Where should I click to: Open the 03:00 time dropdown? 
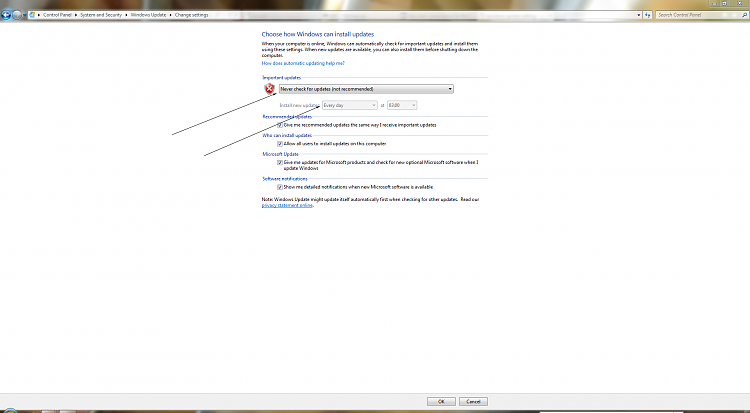pos(402,105)
